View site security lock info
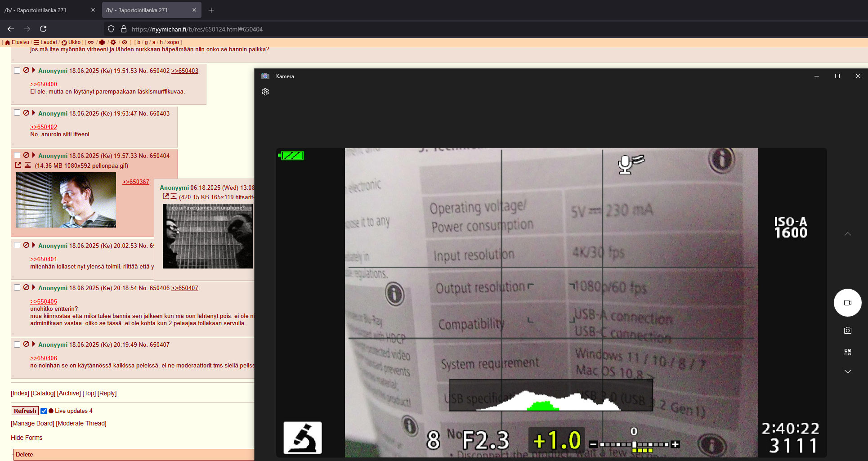 coord(124,29)
